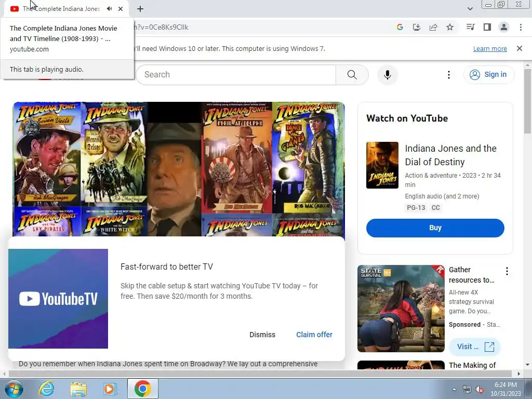Click the Chrome taskbar icon
532x399 pixels.
(142, 389)
